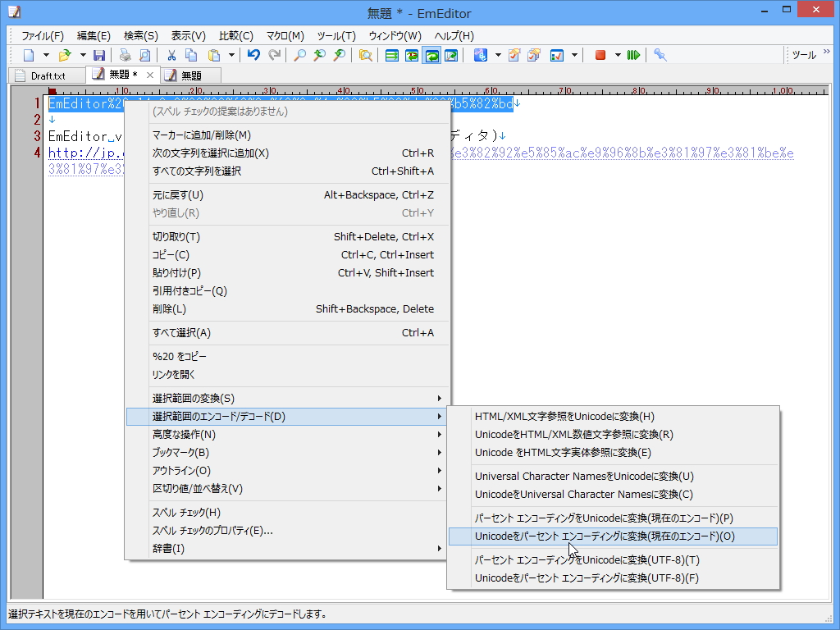Click the Cut scissors icon
Viewport: 840px width, 630px height.
point(171,55)
